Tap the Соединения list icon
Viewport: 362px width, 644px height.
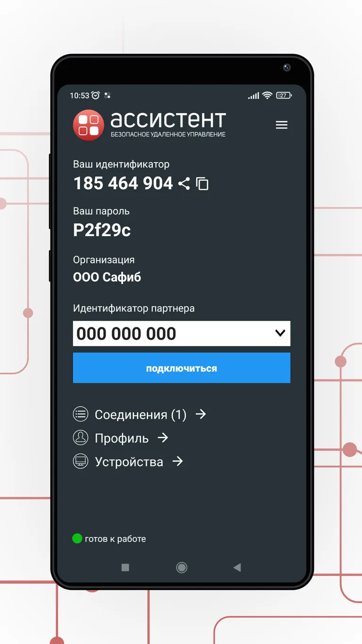[81, 414]
